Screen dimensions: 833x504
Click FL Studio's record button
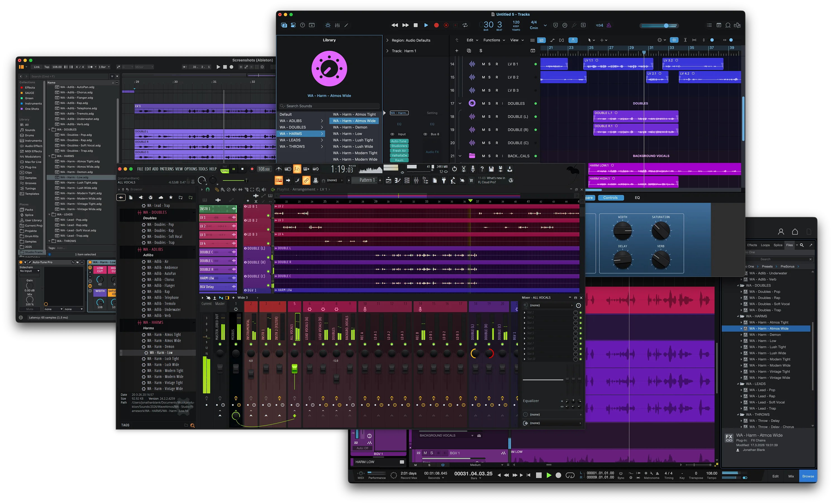(252, 169)
